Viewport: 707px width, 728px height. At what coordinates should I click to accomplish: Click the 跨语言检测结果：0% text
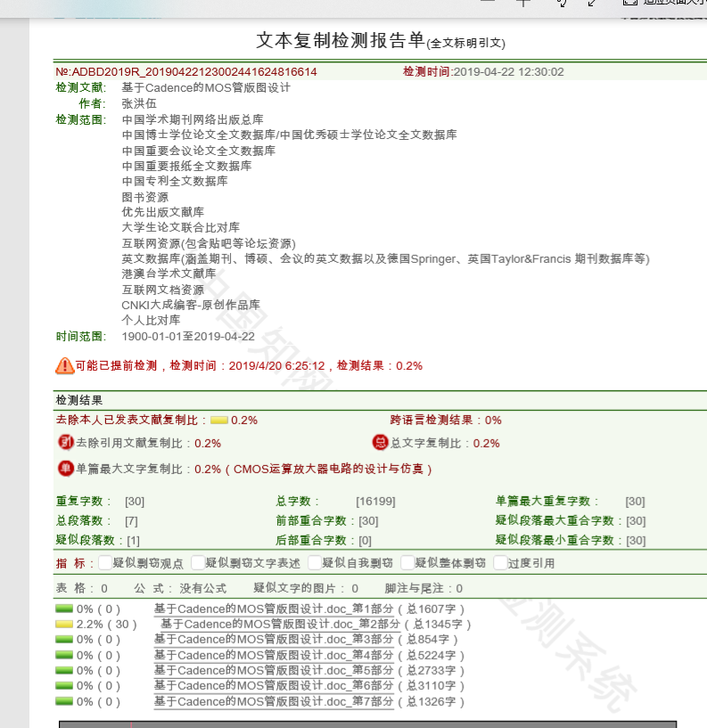446,421
